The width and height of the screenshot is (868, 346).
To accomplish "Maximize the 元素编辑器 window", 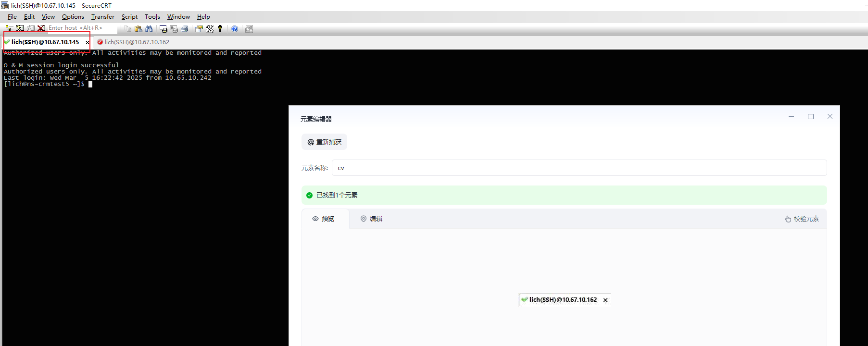I will pyautogui.click(x=811, y=116).
